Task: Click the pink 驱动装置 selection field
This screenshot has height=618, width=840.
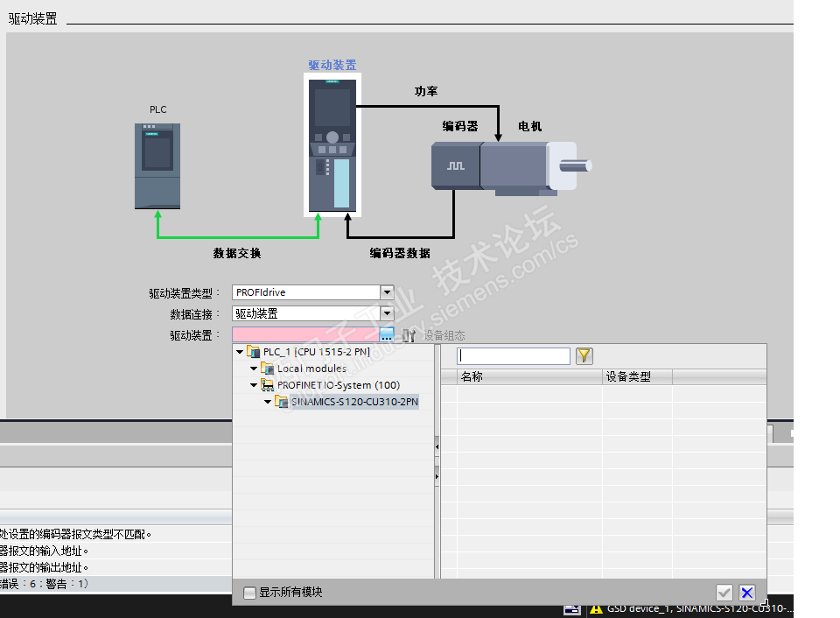Action: coord(306,334)
